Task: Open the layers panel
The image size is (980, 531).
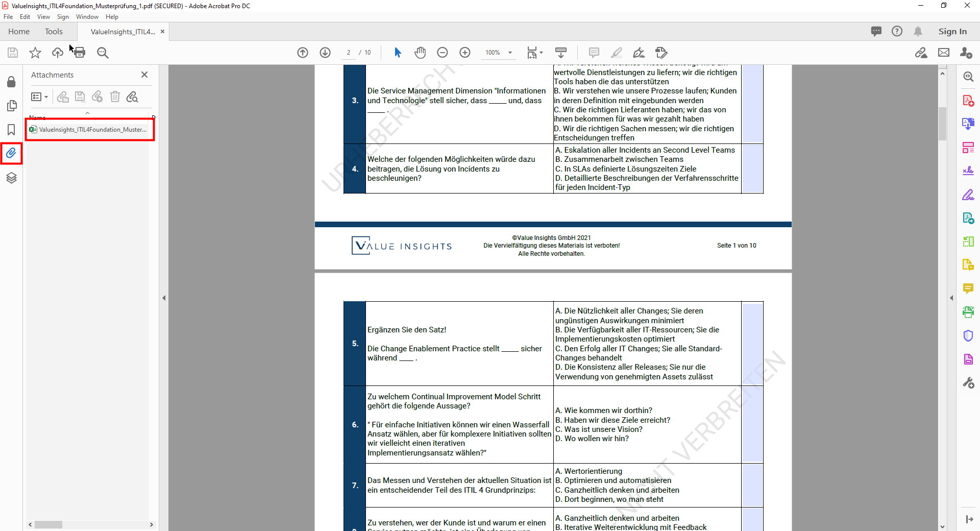Action: coord(11,178)
